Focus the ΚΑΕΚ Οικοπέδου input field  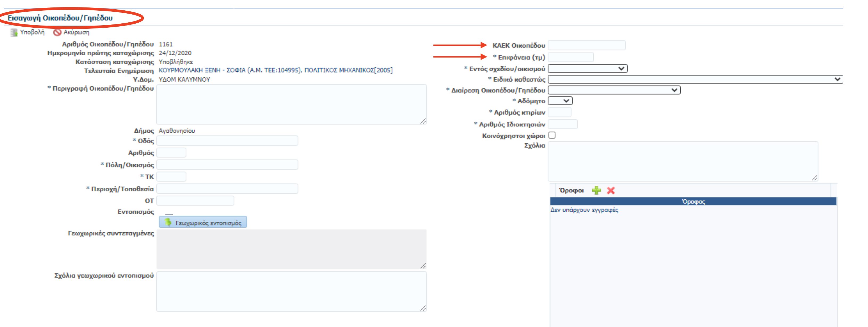pyautogui.click(x=586, y=45)
